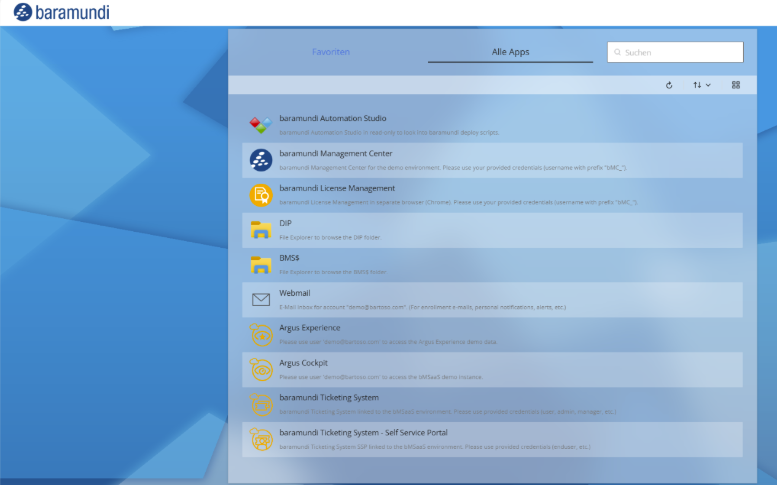
Task: Launch Argus Experience icon
Action: coord(261,334)
